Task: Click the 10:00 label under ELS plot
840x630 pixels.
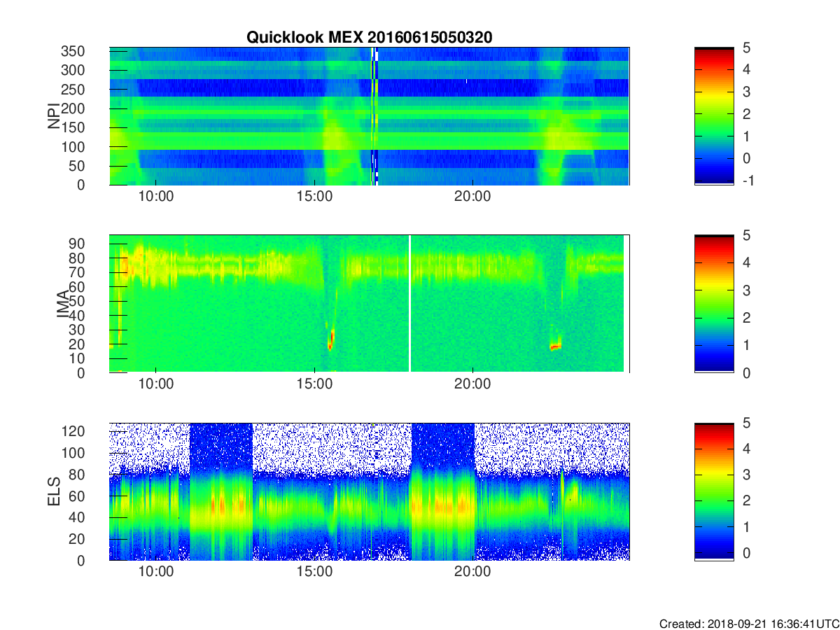Action: click(x=155, y=573)
